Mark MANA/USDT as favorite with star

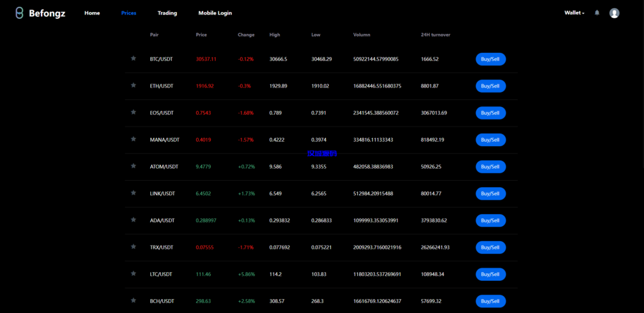tap(133, 139)
